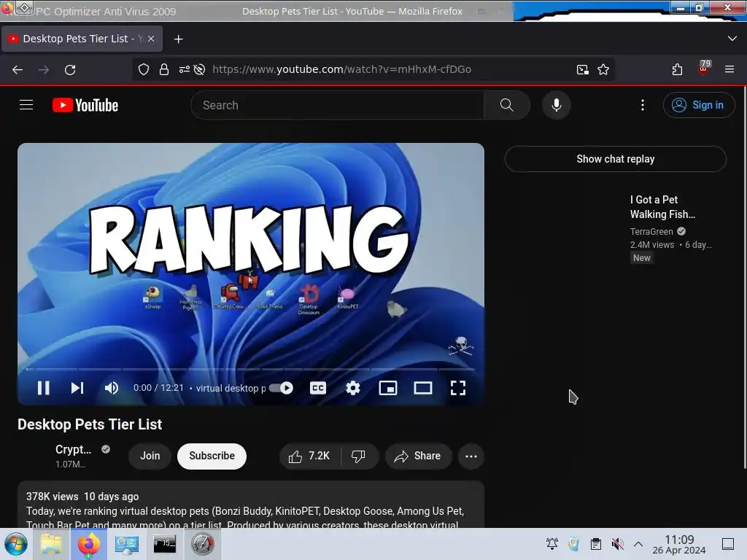Reload the page in Firefox
Image resolution: width=747 pixels, height=560 pixels.
[70, 69]
